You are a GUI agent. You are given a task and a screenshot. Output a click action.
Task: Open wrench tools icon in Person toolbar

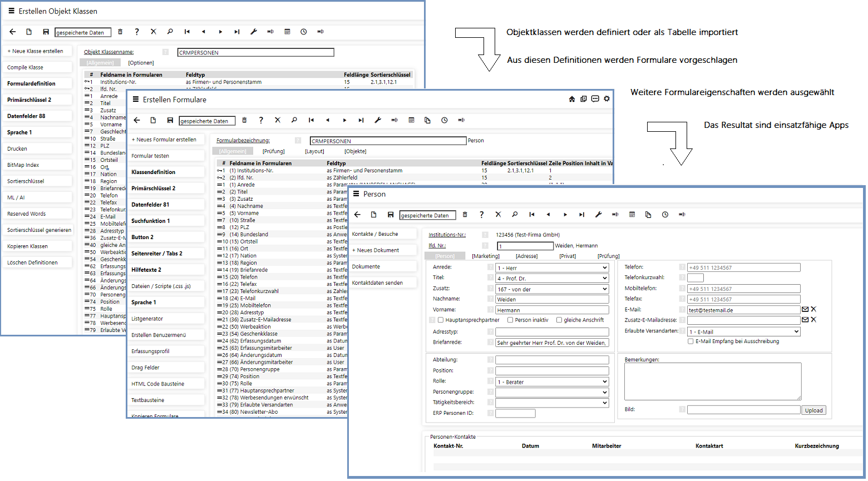point(599,215)
